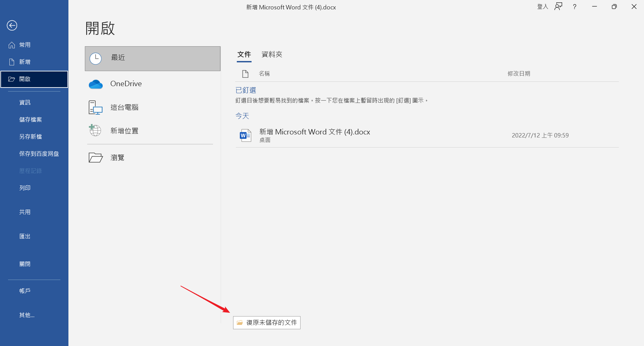Click the question mark help icon
This screenshot has width=644, height=346.
(x=575, y=7)
